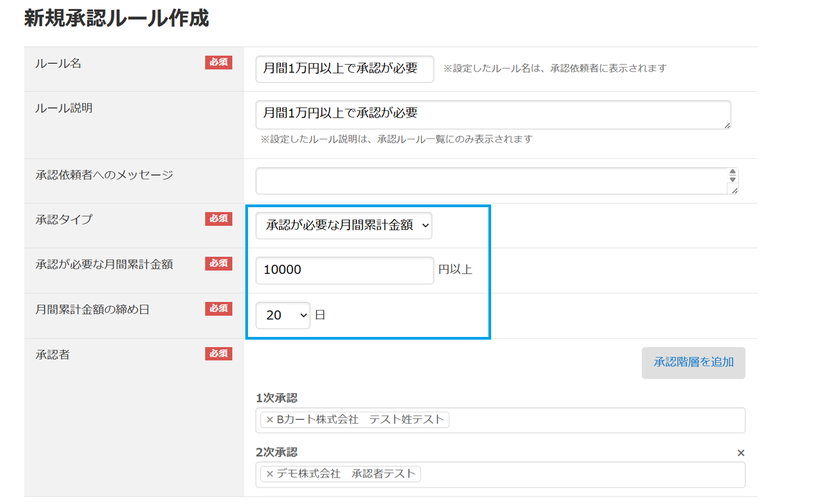
Task: Click the 承認が必要な月間累計金額 row label
Action: 104,264
